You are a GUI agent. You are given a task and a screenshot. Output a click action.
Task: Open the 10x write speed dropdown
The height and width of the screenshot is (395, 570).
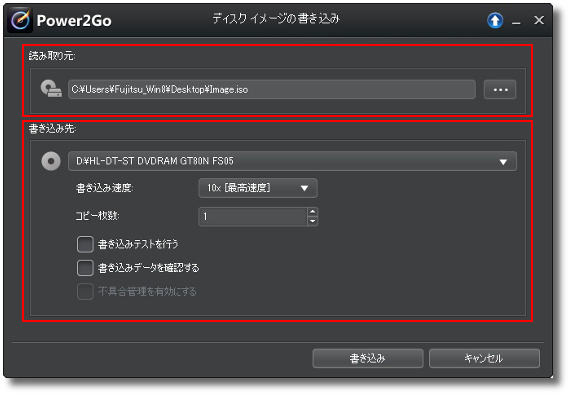pyautogui.click(x=258, y=188)
